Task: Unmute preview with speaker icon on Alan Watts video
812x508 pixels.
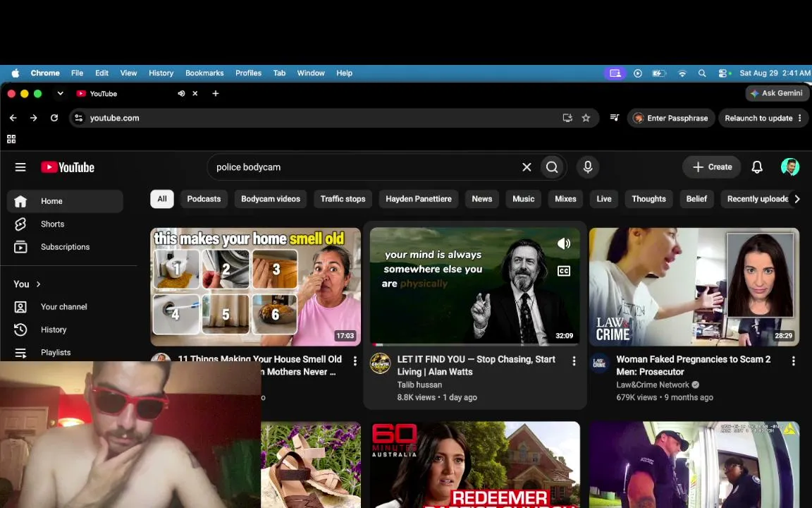Action: pos(563,243)
